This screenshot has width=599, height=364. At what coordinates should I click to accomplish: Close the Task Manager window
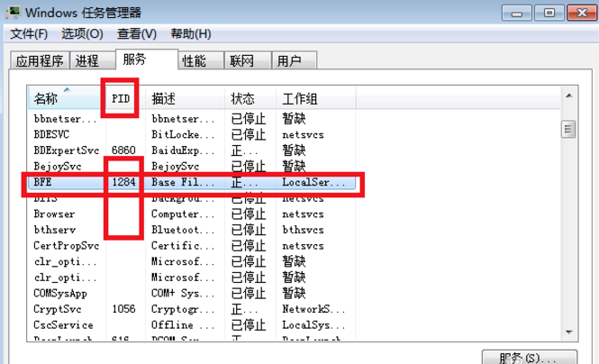[582, 13]
